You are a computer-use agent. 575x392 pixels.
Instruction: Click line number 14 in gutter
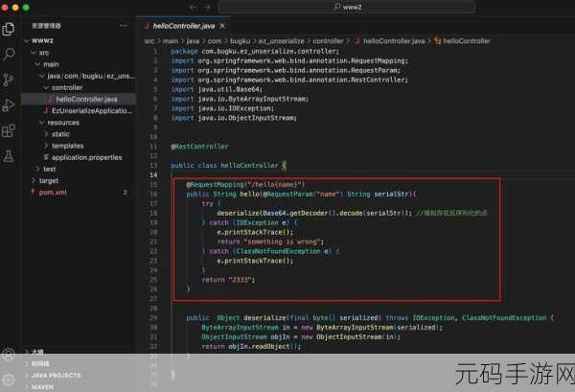point(153,175)
